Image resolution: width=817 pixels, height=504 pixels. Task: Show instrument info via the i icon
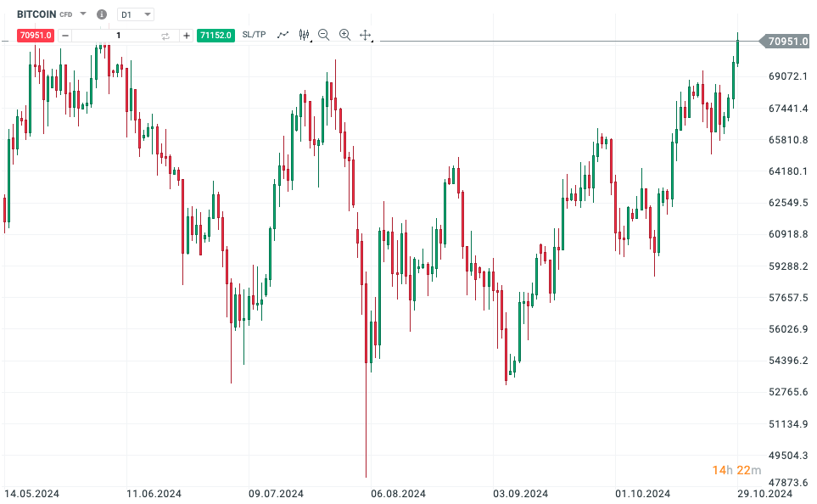pyautogui.click(x=102, y=14)
